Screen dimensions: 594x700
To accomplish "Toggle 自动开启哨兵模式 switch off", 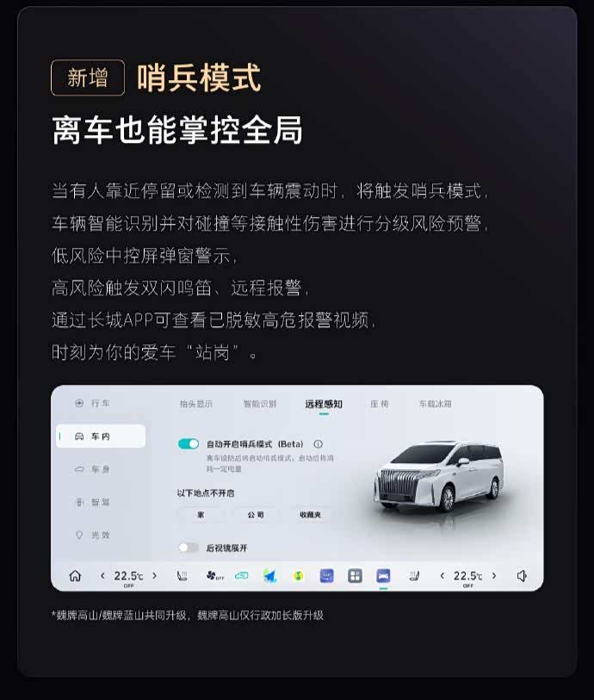I will (188, 443).
